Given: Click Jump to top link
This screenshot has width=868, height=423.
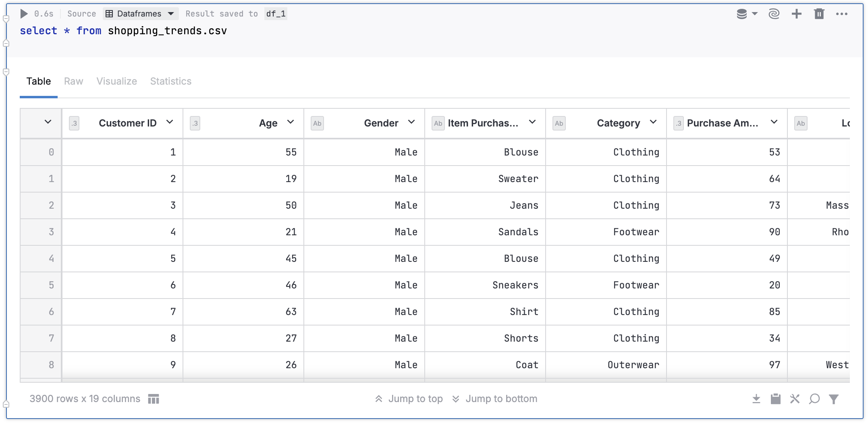Looking at the screenshot, I should tap(409, 399).
